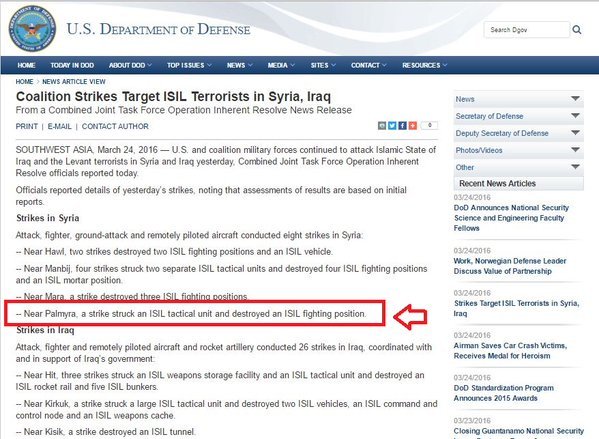
Task: Click HOME breadcrumb link
Action: (24, 82)
